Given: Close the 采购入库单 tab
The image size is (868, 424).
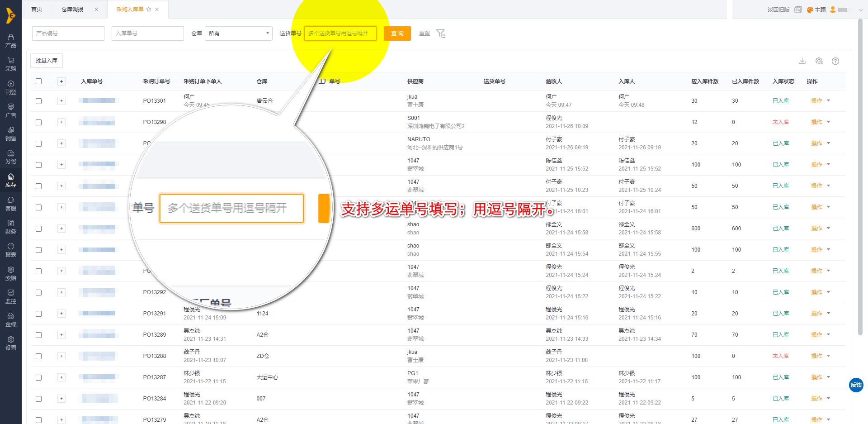Looking at the screenshot, I should (x=157, y=10).
